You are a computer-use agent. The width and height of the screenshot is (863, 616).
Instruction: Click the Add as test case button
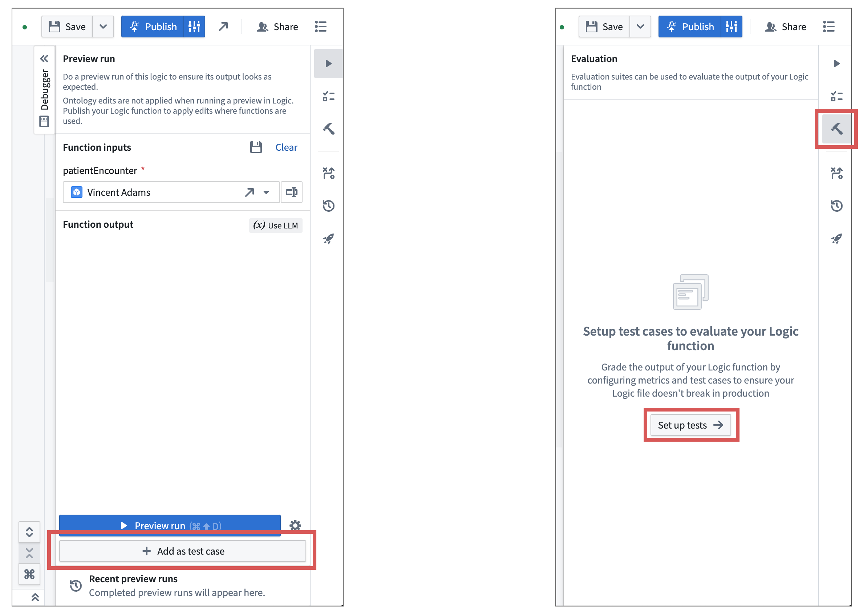183,551
